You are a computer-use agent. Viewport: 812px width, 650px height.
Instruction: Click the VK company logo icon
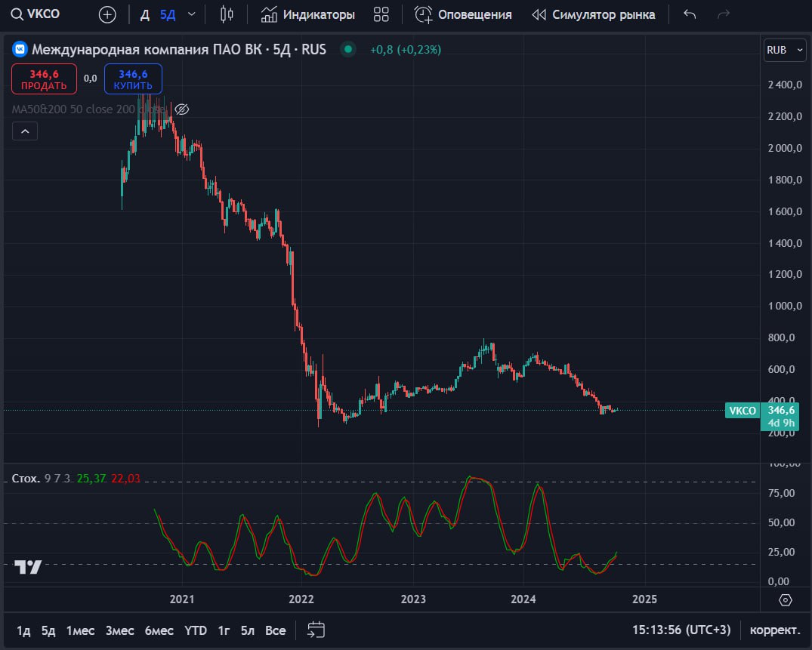[x=20, y=49]
